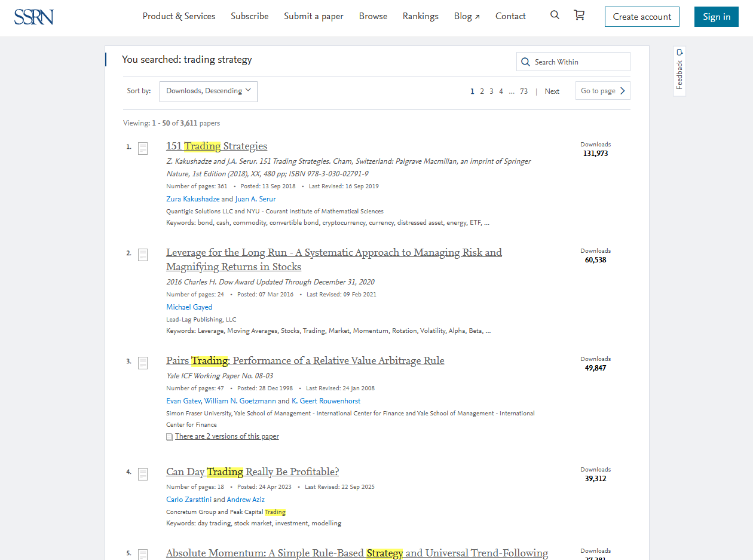The height and width of the screenshot is (560, 753).
Task: Click document icon beside Pairs Trading paper
Action: (x=143, y=363)
